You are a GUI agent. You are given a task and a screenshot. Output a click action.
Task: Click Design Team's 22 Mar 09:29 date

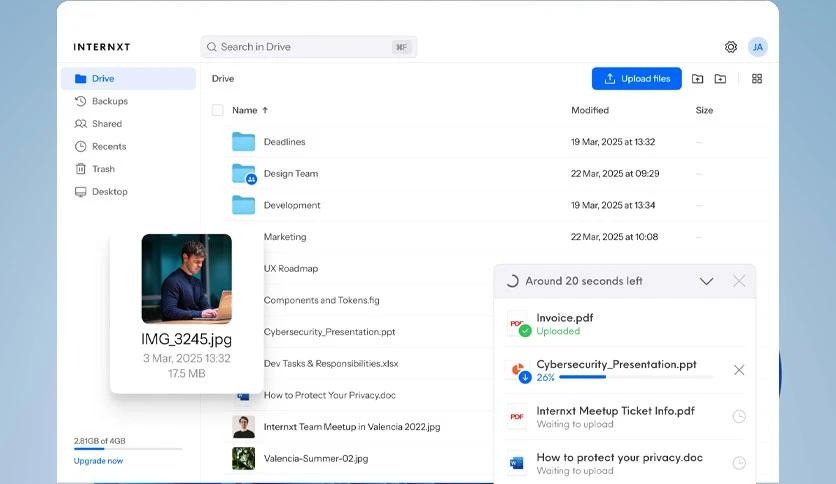[x=615, y=174]
